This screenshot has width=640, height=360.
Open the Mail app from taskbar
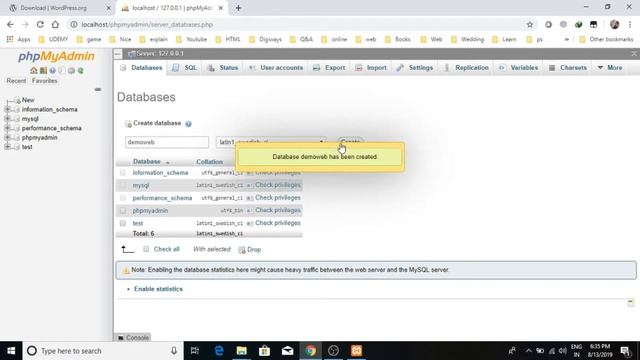tap(287, 351)
